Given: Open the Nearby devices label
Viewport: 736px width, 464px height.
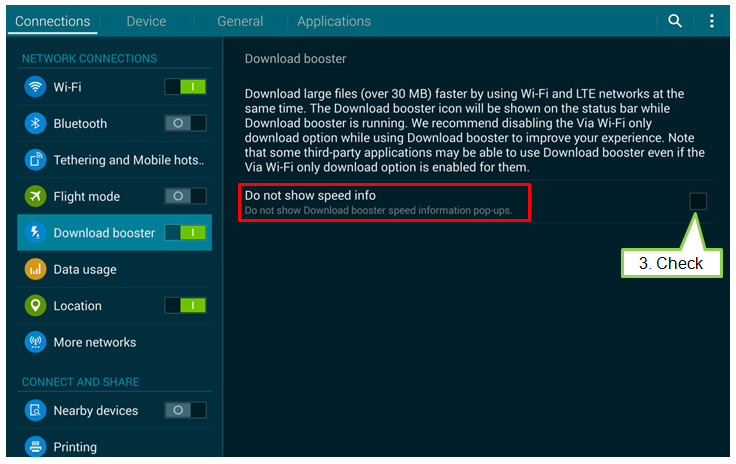Looking at the screenshot, I should point(96,411).
